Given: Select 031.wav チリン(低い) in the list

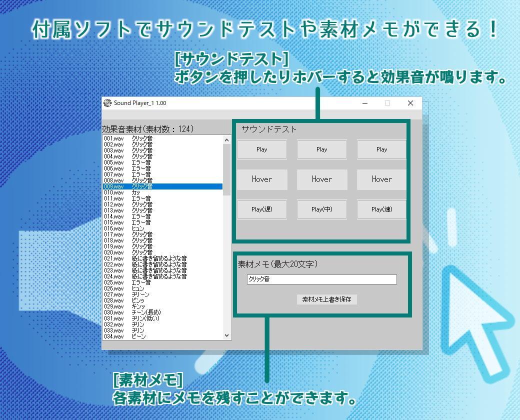Looking at the screenshot, I should 162,318.
